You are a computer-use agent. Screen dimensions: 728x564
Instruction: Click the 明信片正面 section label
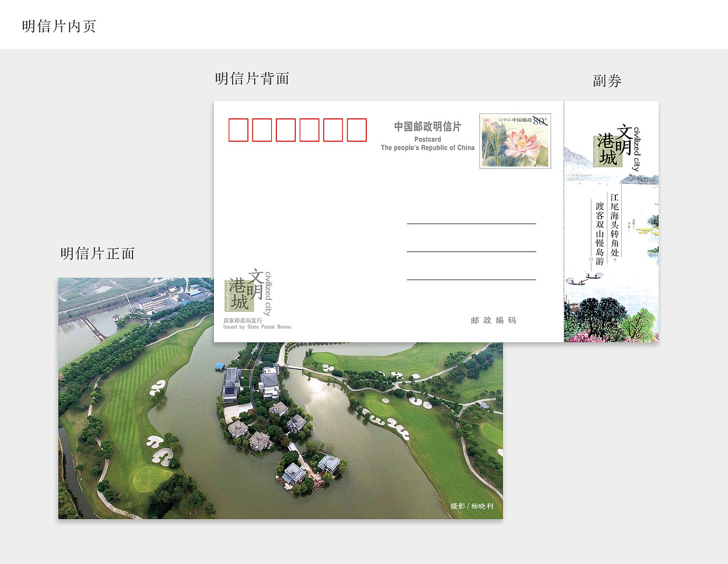(97, 253)
